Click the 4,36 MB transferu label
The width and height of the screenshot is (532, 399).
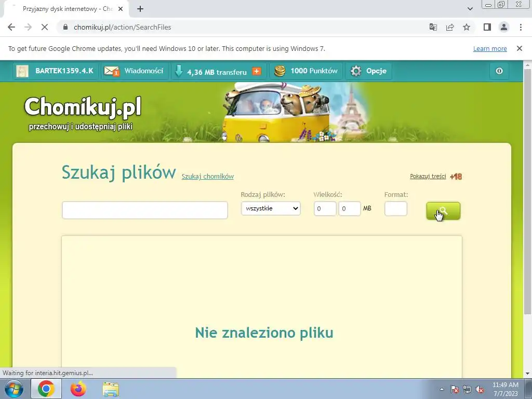click(217, 72)
